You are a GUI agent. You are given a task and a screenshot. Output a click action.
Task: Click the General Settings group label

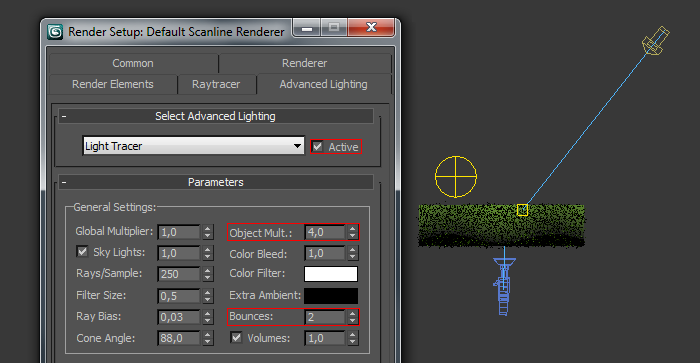[115, 207]
